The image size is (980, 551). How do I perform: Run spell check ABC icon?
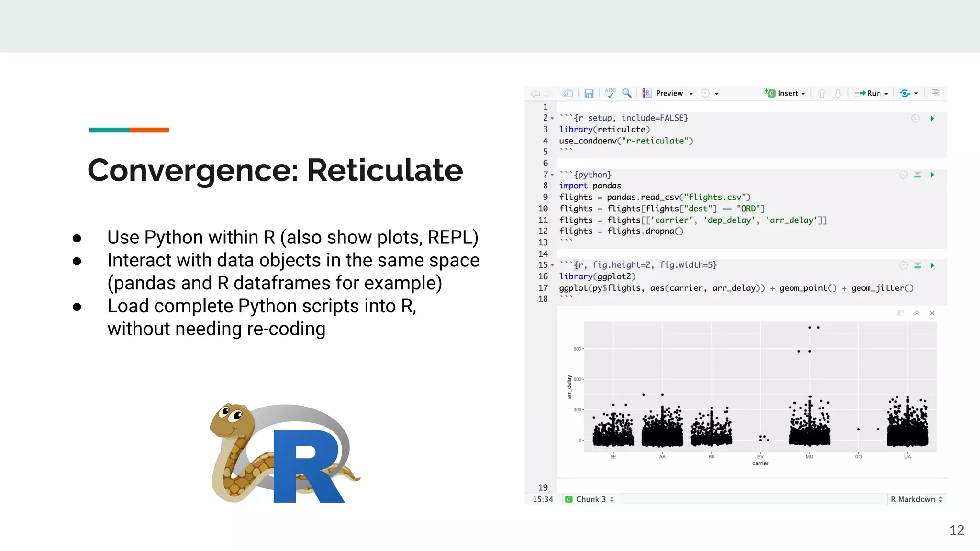coord(610,93)
